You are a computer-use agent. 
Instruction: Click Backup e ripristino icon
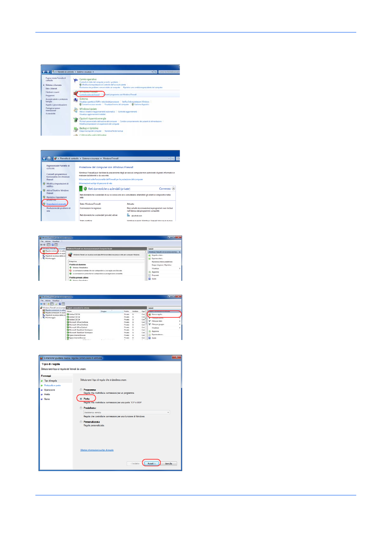(76, 129)
